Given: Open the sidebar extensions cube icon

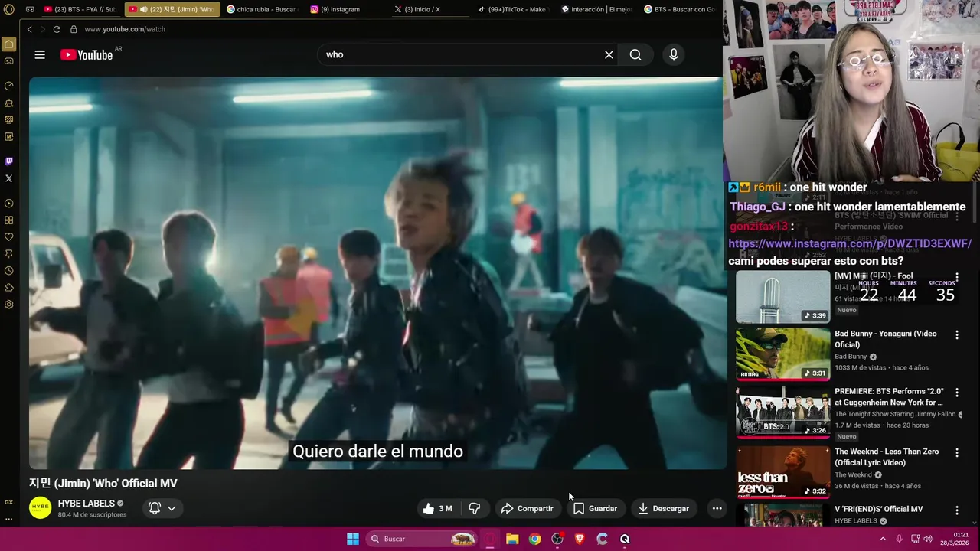Looking at the screenshot, I should pos(9,288).
